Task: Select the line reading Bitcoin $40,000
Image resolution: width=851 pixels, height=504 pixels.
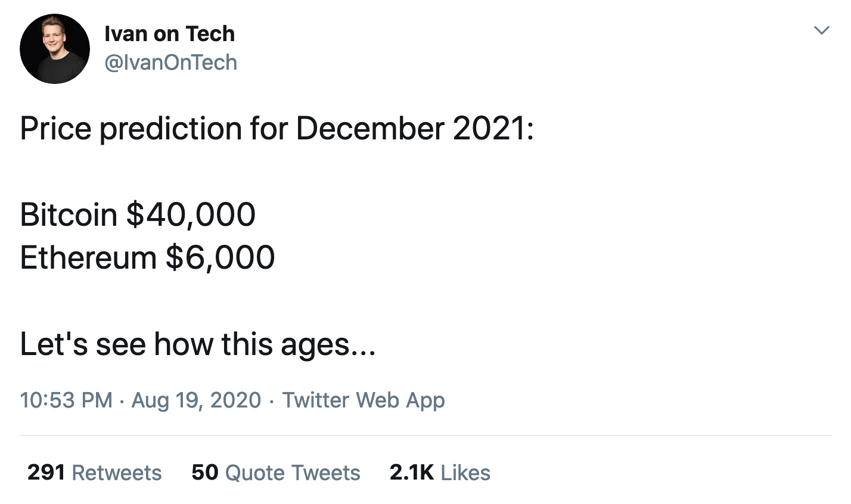Action: (138, 214)
